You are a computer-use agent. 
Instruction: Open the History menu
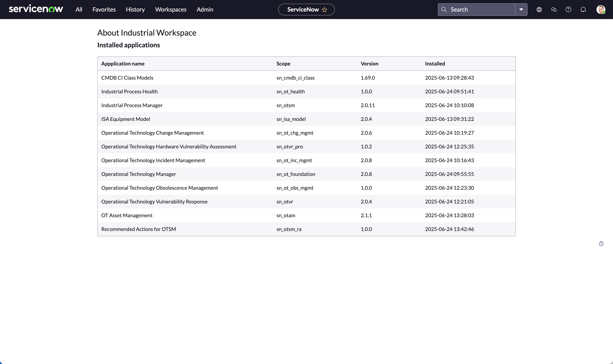tap(135, 10)
